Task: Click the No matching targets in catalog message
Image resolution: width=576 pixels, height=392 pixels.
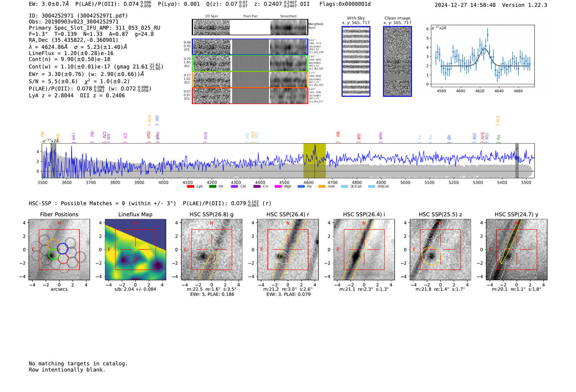Action: [78, 364]
